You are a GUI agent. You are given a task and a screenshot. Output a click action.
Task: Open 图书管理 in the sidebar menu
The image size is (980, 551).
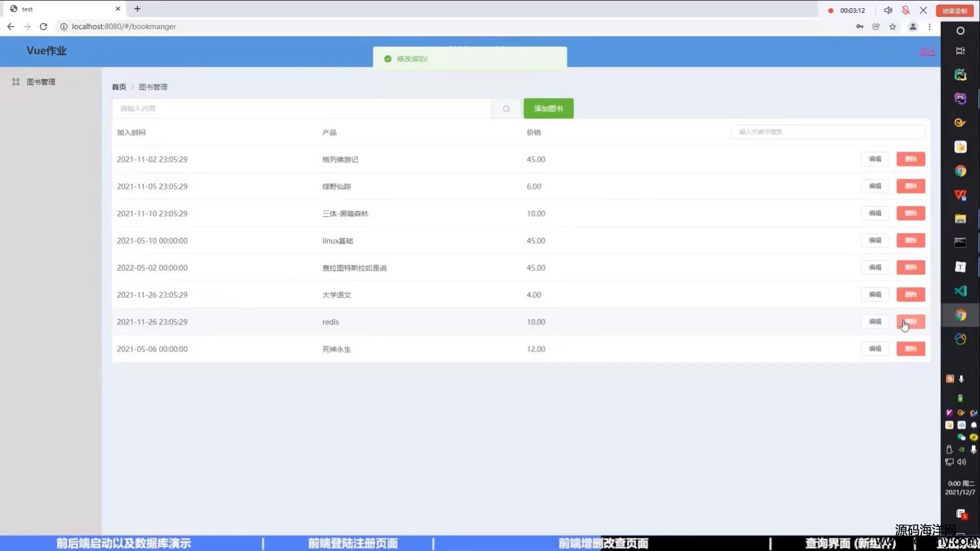pyautogui.click(x=41, y=82)
